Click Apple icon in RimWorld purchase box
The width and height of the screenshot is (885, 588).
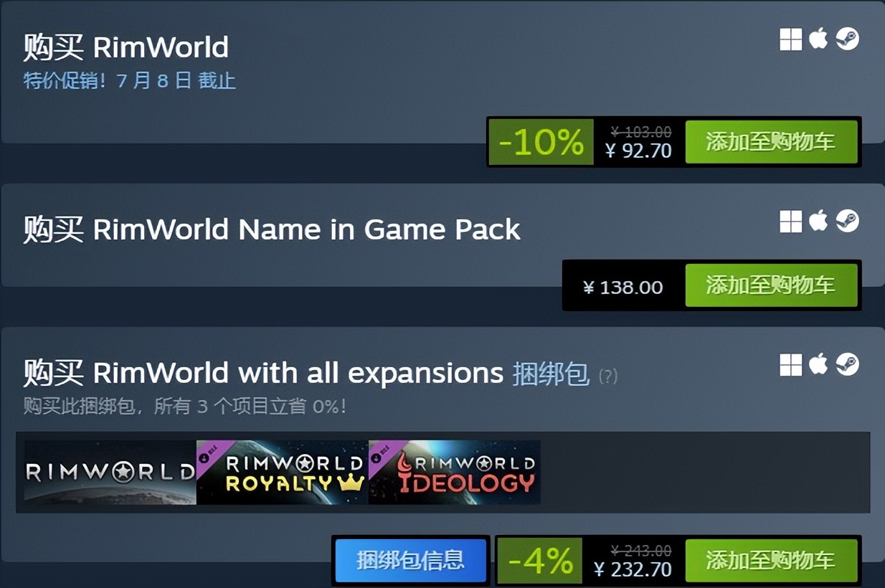click(x=818, y=39)
